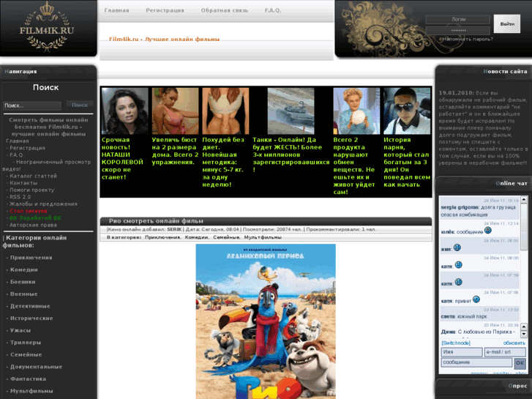Open Главная in the sidebar navigation

tap(18, 141)
